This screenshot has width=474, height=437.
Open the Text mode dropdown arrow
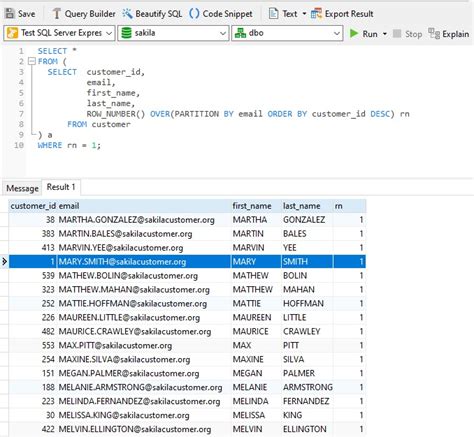(x=304, y=14)
